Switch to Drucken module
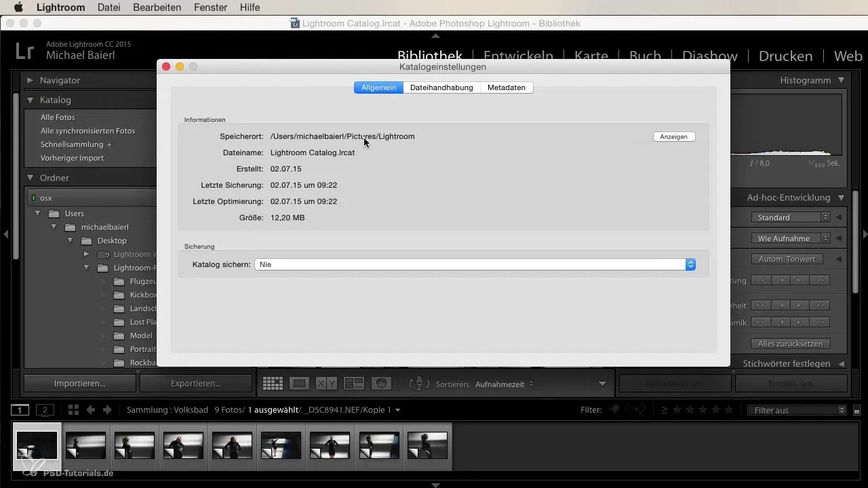This screenshot has height=488, width=868. point(785,56)
